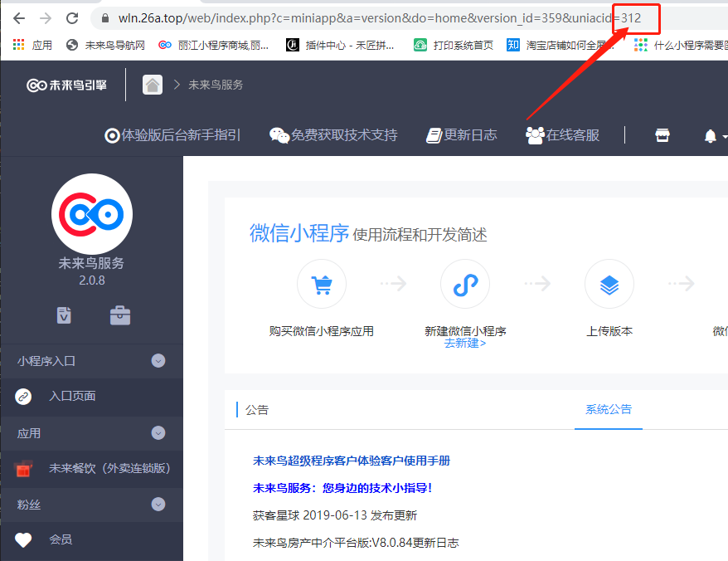
Task: Click 去新建> link
Action: click(465, 343)
